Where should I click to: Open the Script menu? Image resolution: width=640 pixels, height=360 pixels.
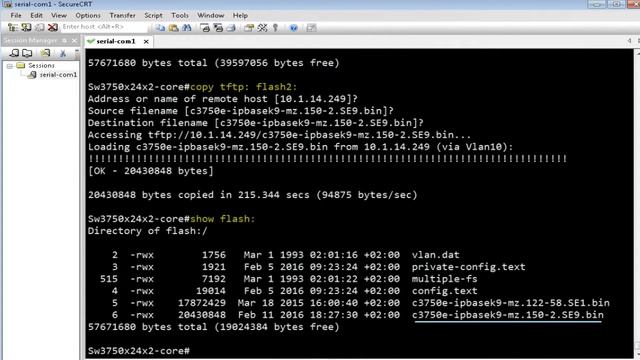pos(153,15)
